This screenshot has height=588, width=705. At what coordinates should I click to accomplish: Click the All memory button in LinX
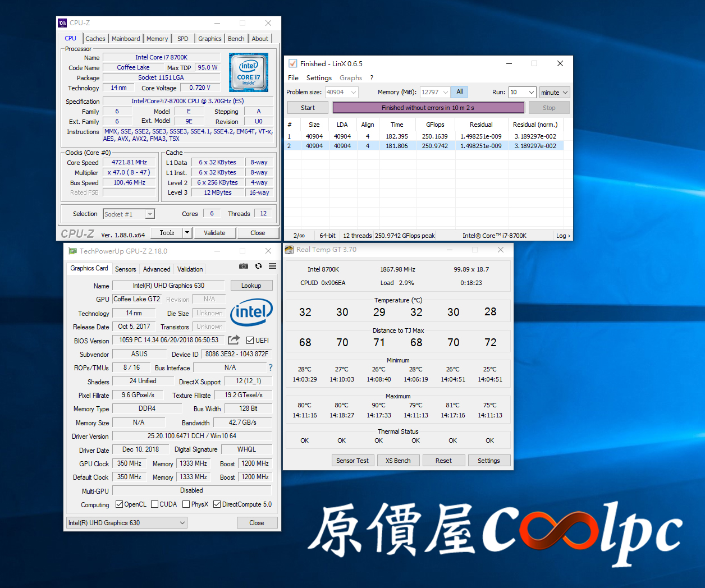click(x=460, y=92)
